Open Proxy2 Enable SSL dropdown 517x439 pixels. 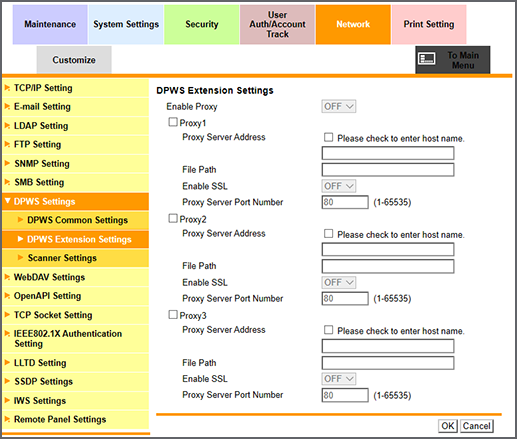point(339,282)
